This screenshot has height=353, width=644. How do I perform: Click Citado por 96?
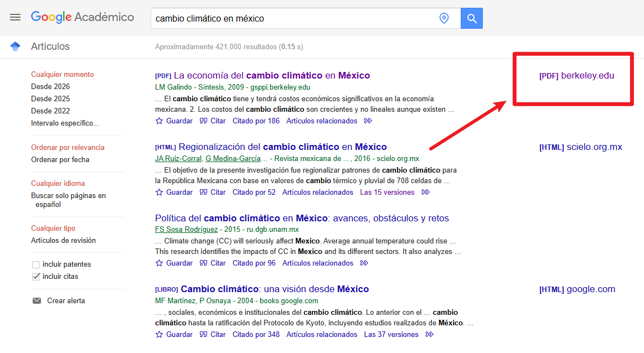(x=254, y=263)
